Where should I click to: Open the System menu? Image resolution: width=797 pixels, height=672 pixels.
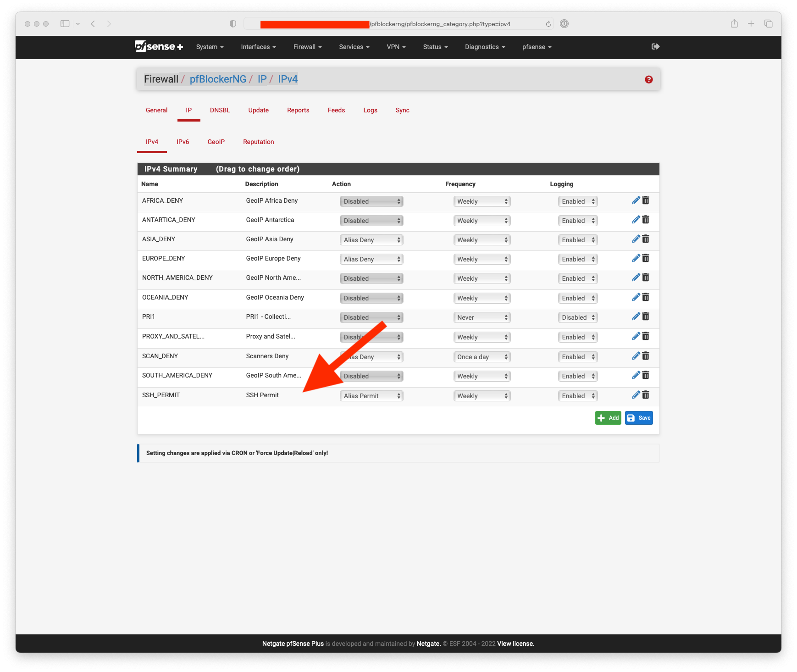[x=210, y=47]
